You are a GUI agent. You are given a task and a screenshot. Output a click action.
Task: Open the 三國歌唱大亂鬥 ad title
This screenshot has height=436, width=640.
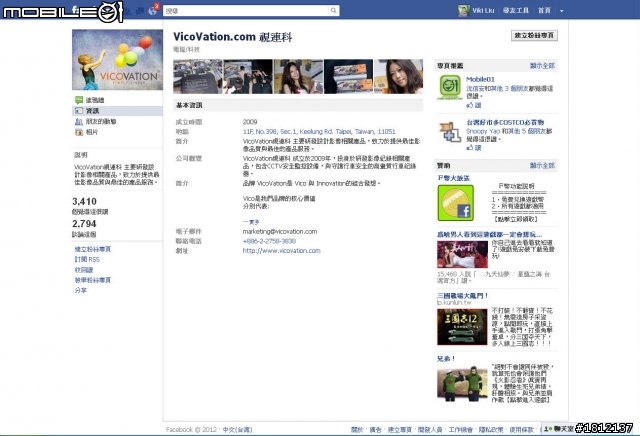tap(462, 296)
